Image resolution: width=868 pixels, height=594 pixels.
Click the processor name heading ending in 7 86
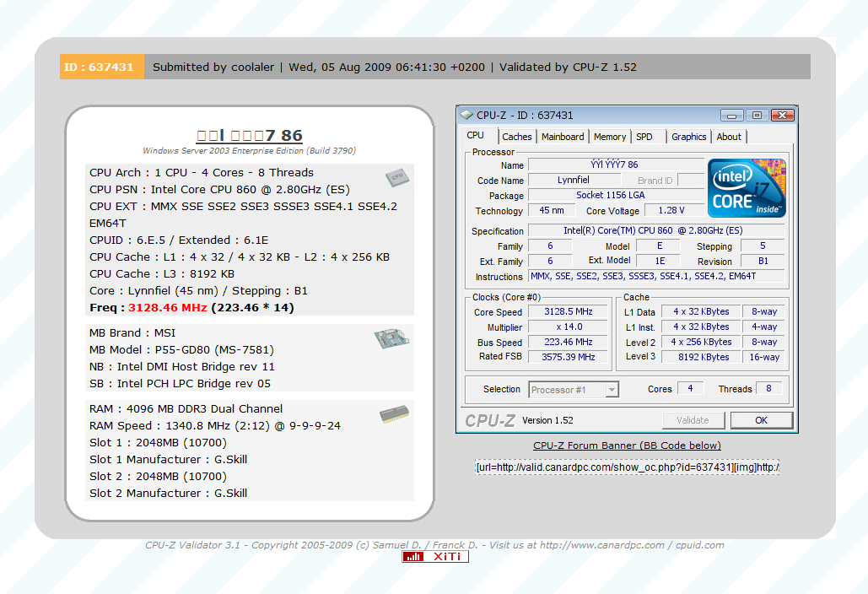point(249,136)
